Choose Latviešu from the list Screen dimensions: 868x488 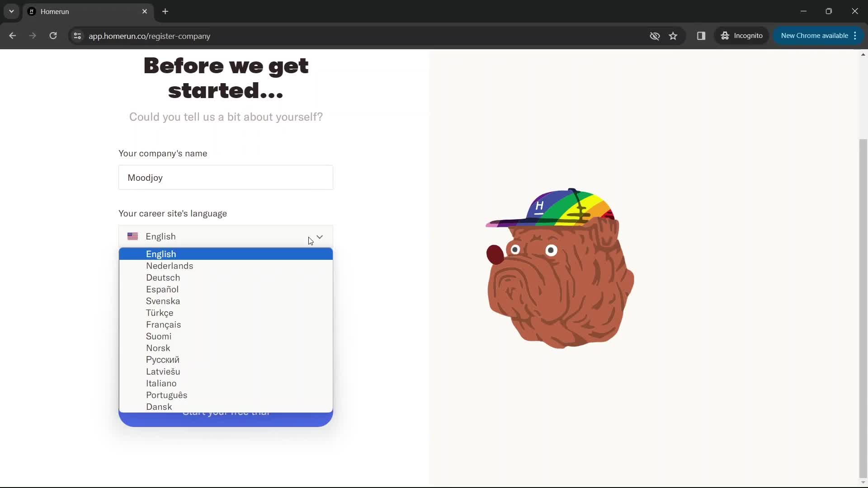[226, 371]
